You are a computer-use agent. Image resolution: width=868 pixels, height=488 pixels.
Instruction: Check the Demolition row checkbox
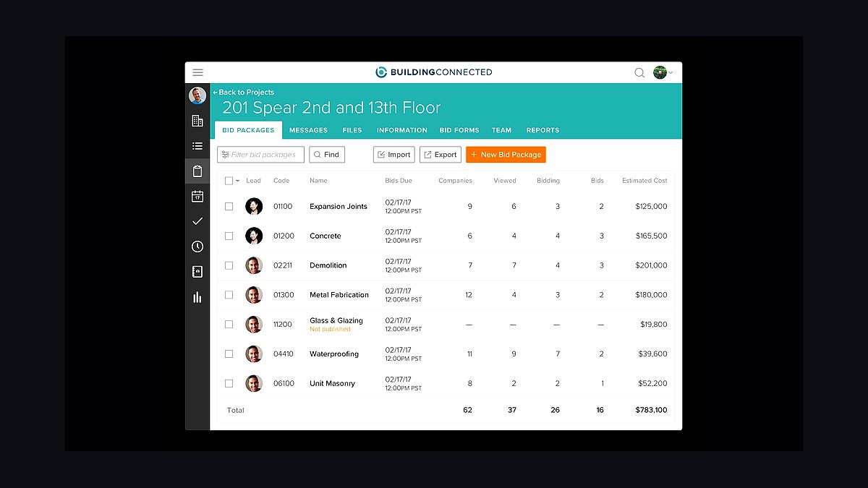(229, 265)
